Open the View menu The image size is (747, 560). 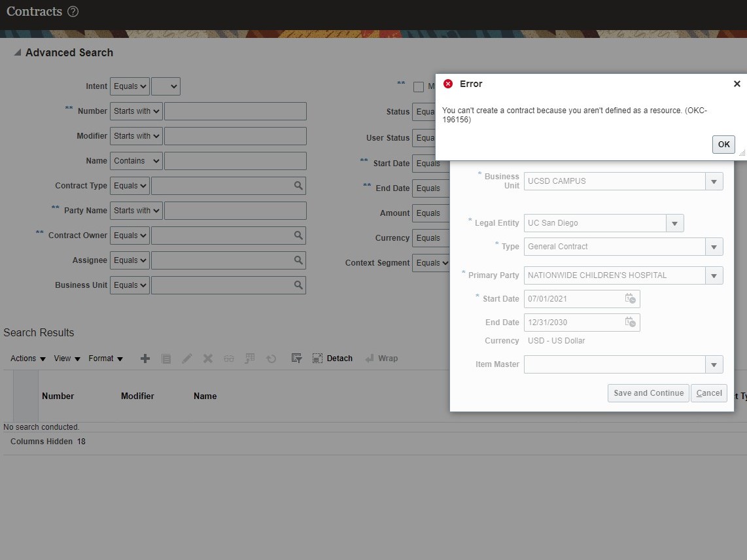click(x=67, y=359)
